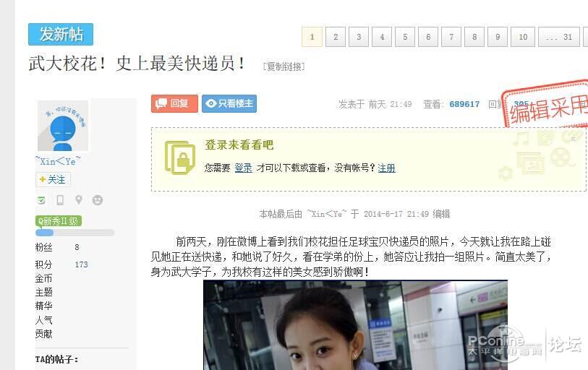Click the 编辑采用 red stamp
588x370 pixels.
546,105
